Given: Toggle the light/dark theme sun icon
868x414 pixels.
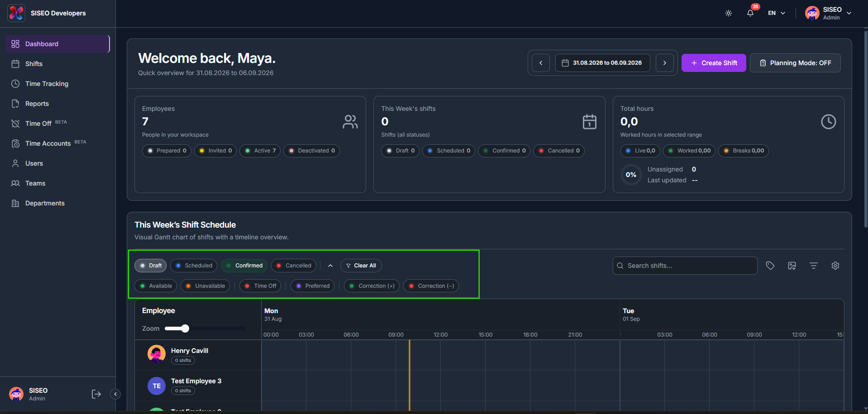Looking at the screenshot, I should tap(729, 13).
